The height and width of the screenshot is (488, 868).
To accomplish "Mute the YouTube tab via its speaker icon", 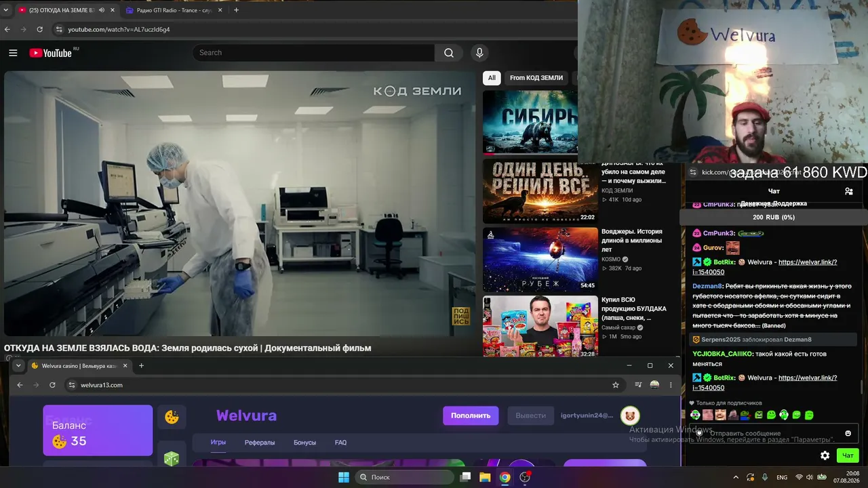I will pos(102,10).
